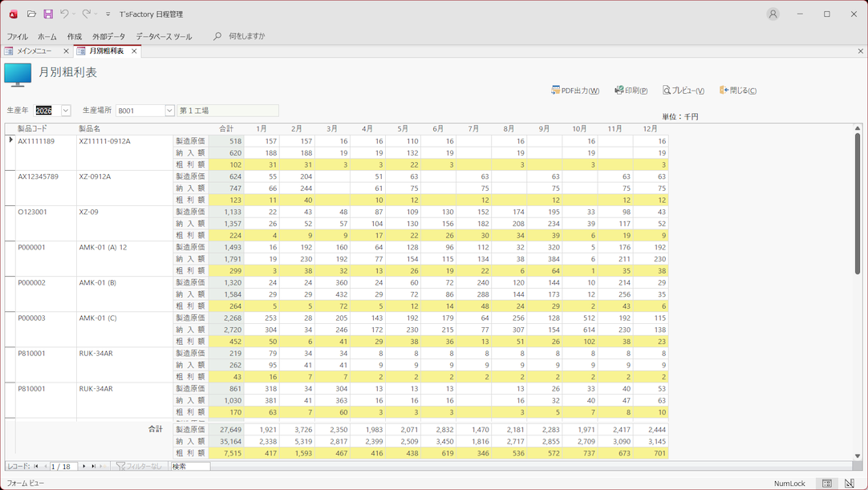The image size is (868, 490).
Task: Jump to the last record
Action: (x=94, y=466)
